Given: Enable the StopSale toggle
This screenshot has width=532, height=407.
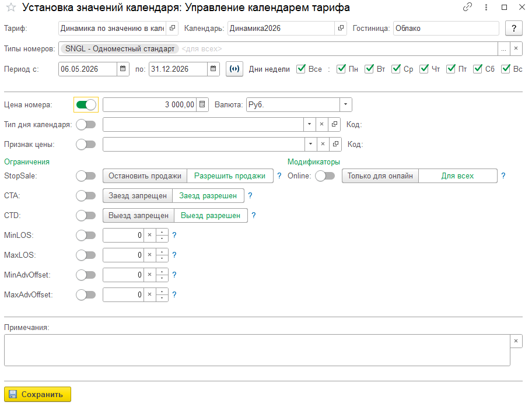Looking at the screenshot, I should tap(86, 176).
